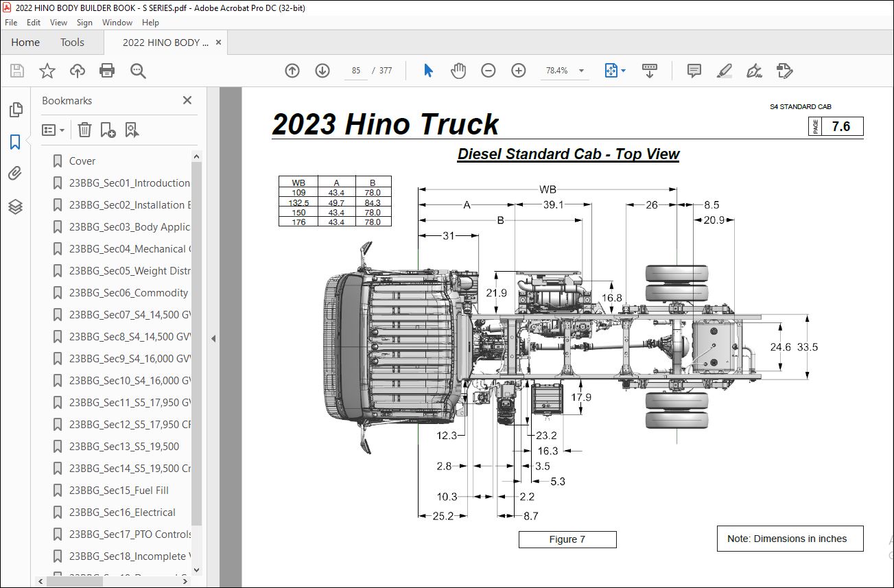Zoom in with the plus button

coord(519,71)
